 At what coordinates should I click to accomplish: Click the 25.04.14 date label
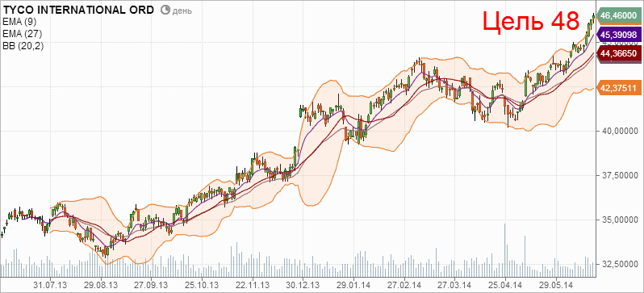(x=505, y=284)
